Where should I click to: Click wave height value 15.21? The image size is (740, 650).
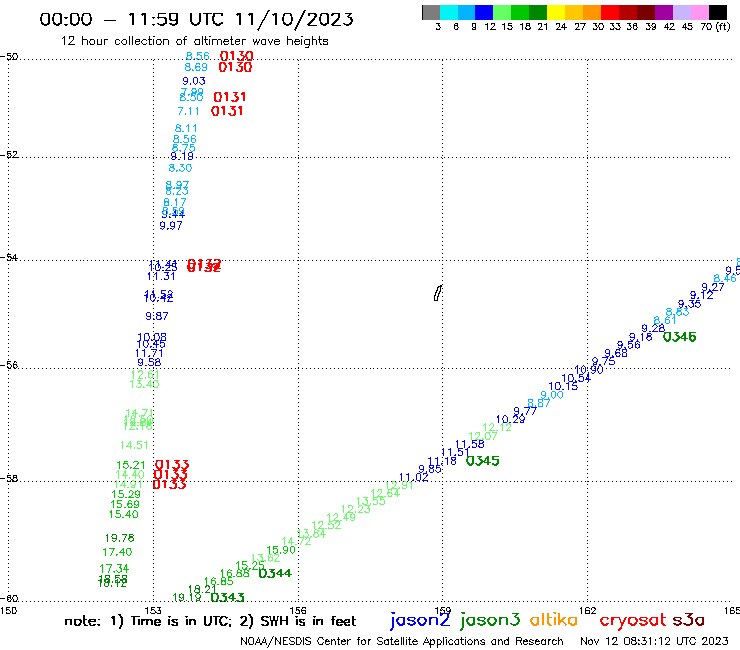tap(131, 465)
